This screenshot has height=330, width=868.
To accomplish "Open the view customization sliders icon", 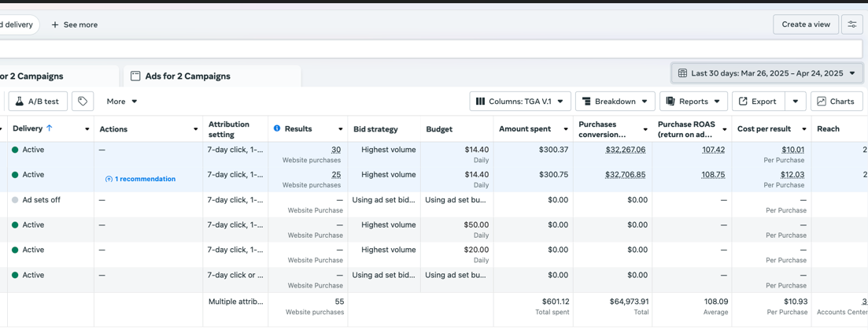I will coord(851,24).
